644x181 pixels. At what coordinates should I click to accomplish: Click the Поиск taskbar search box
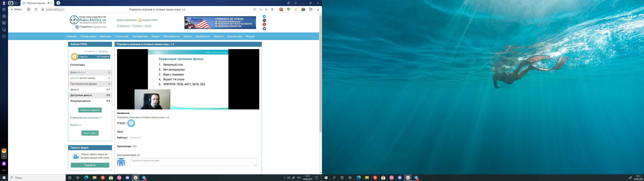click(x=37, y=178)
